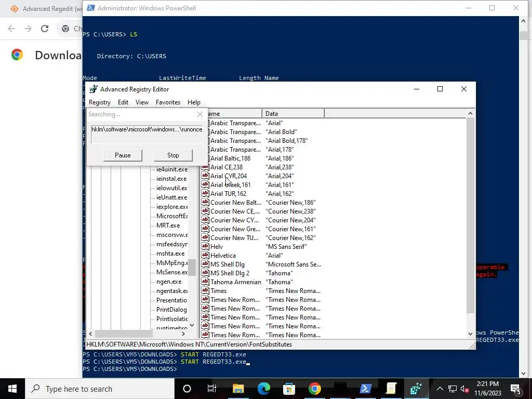Viewport: 532px width, 399px height.
Task: Click the Advanced Registry Editor title icon
Action: pyautogui.click(x=93, y=89)
